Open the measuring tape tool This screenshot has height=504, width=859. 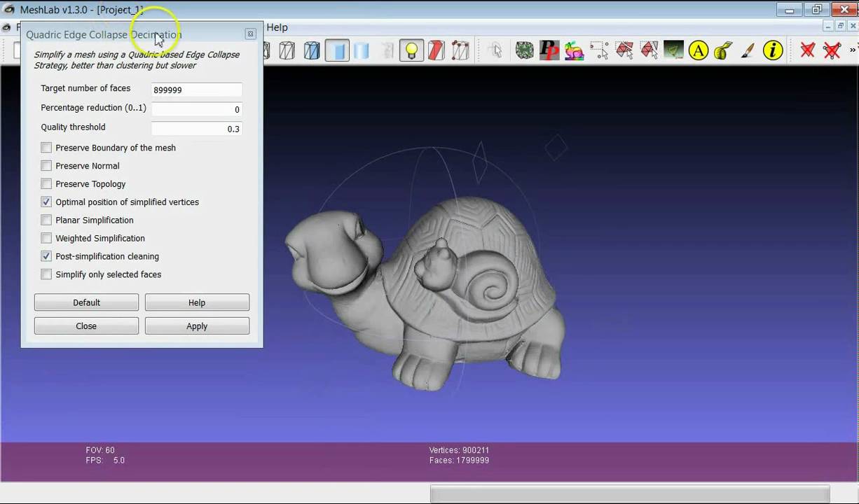click(723, 50)
